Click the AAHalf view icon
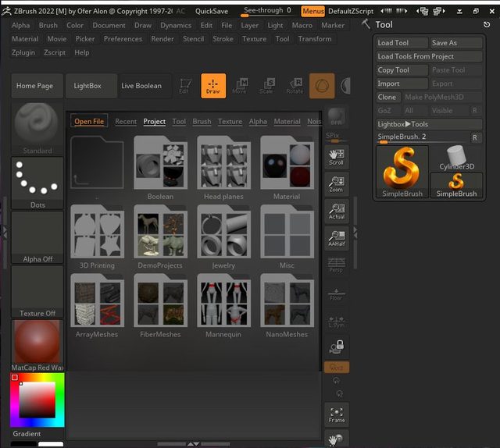This screenshot has height=448, width=500. click(x=336, y=237)
